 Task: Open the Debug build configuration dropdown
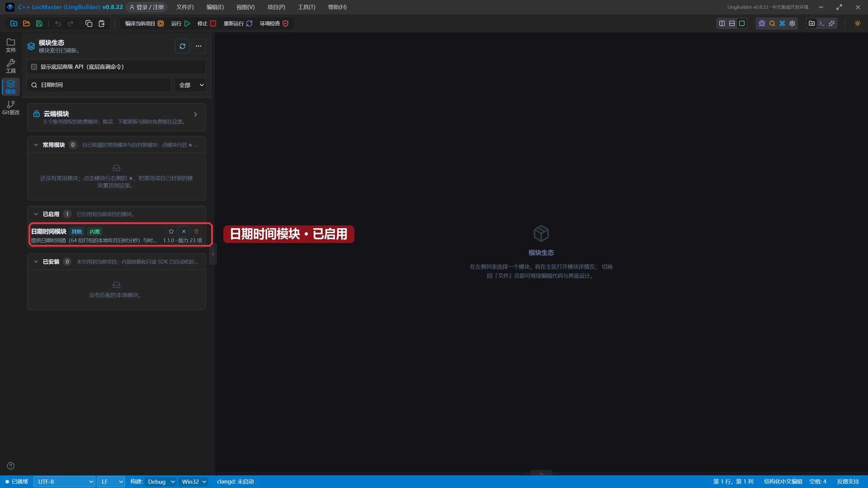tap(160, 482)
